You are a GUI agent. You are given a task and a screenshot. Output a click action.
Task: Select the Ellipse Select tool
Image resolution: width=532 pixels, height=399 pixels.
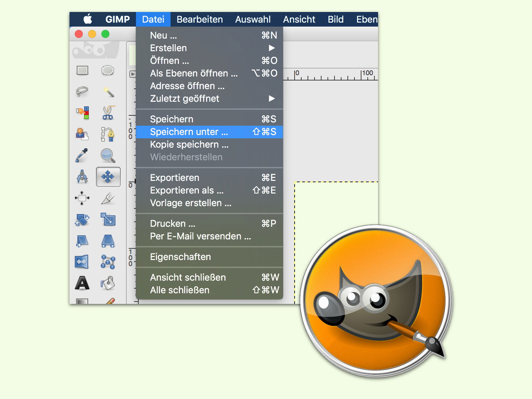108,70
